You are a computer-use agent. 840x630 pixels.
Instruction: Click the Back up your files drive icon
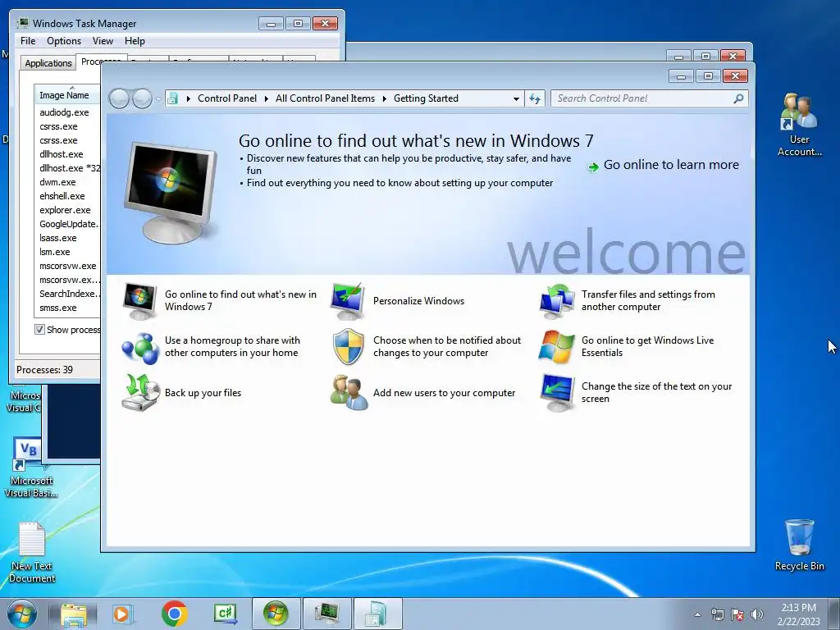pyautogui.click(x=140, y=393)
